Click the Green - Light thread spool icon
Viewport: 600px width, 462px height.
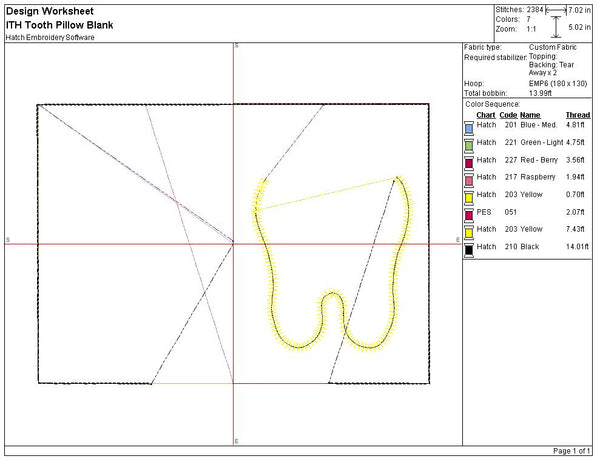[468, 144]
